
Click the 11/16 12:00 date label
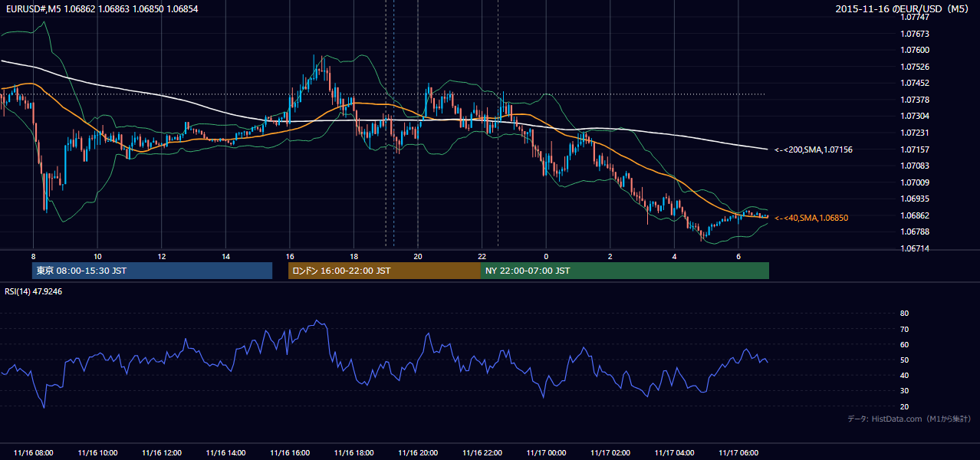point(162,453)
